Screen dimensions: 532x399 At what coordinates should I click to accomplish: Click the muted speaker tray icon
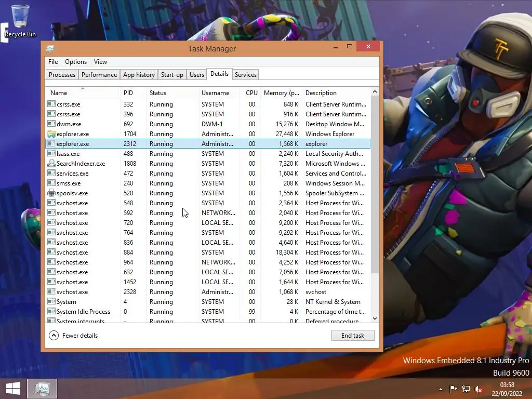tap(478, 389)
